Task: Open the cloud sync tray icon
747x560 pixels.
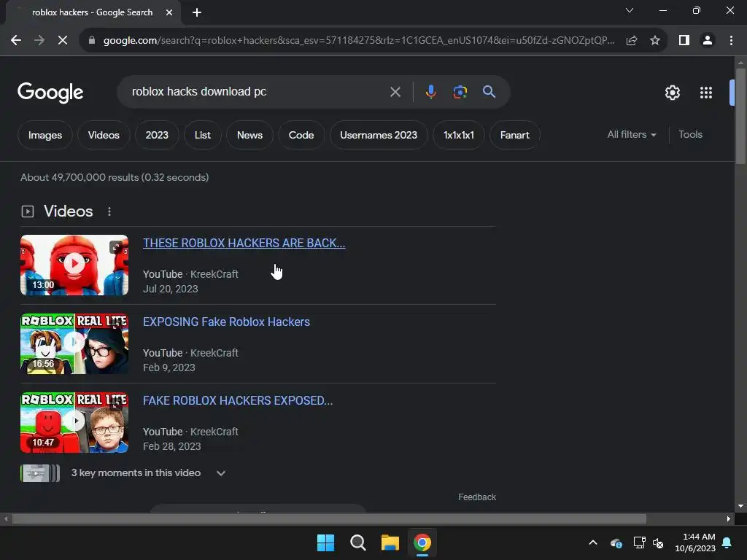Action: tap(616, 542)
